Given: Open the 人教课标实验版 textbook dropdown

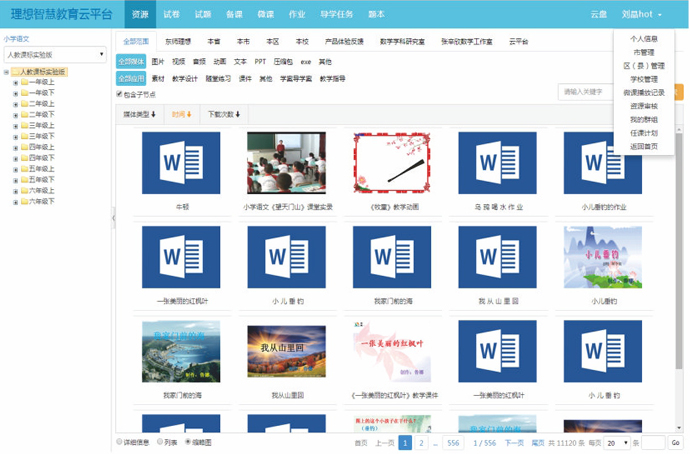Looking at the screenshot, I should (x=55, y=55).
